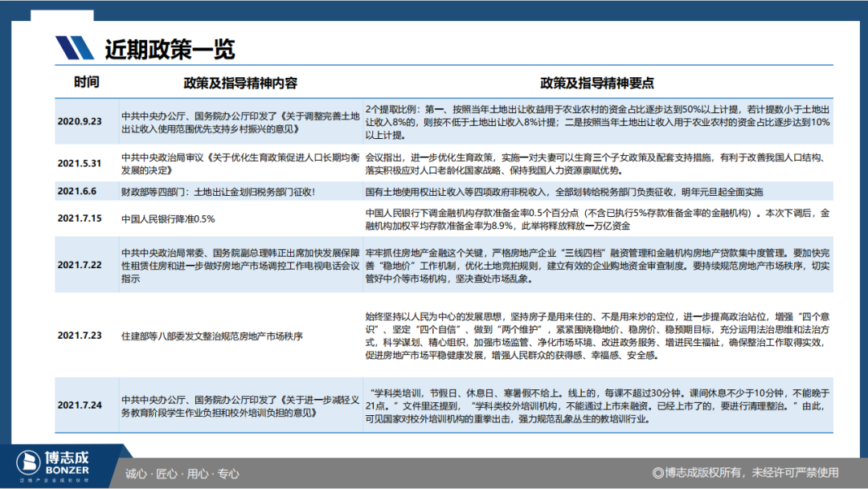
Task: Select the 2021.7.22 date cell
Action: click(x=80, y=264)
